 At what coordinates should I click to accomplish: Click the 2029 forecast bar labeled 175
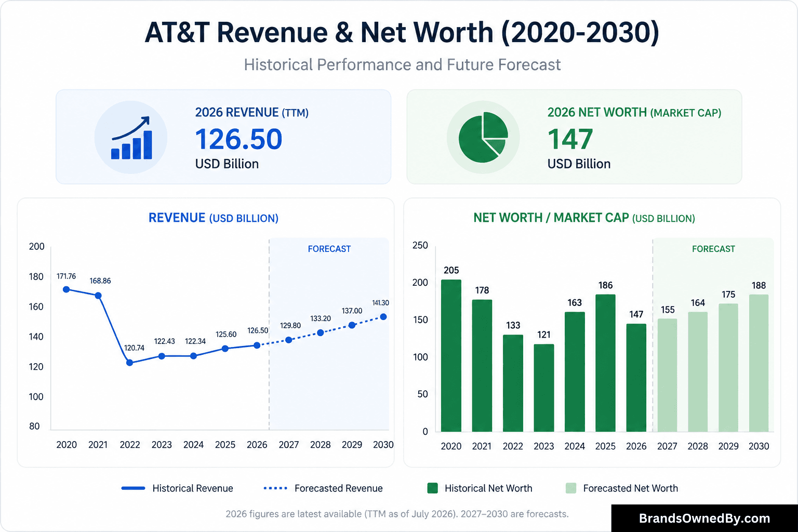coord(728,367)
